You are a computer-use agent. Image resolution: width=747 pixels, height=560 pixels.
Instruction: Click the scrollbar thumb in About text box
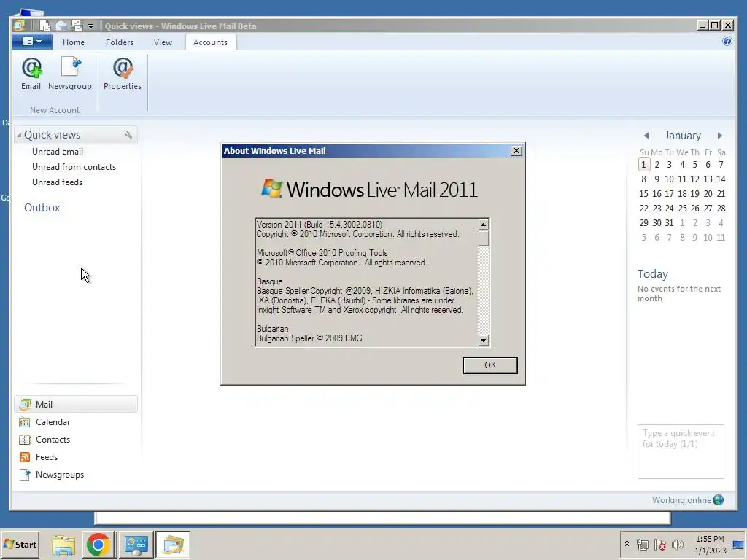483,238
